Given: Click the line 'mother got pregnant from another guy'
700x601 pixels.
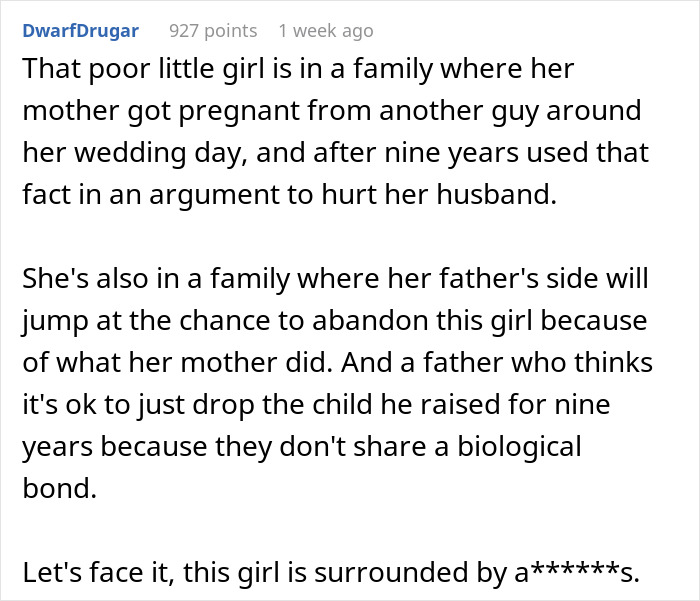Looking at the screenshot, I should pos(332,111).
